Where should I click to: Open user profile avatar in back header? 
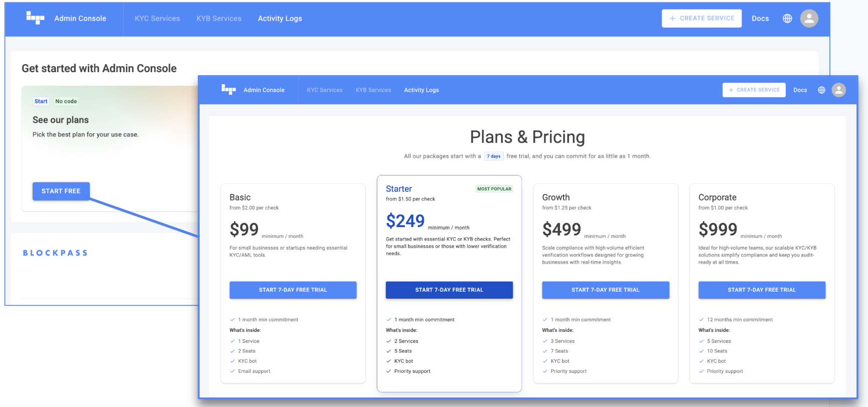pyautogui.click(x=809, y=19)
